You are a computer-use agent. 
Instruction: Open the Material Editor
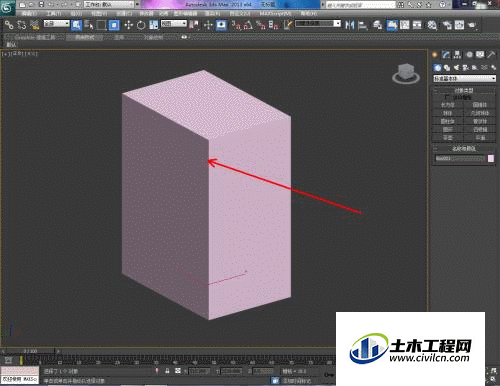432,25
